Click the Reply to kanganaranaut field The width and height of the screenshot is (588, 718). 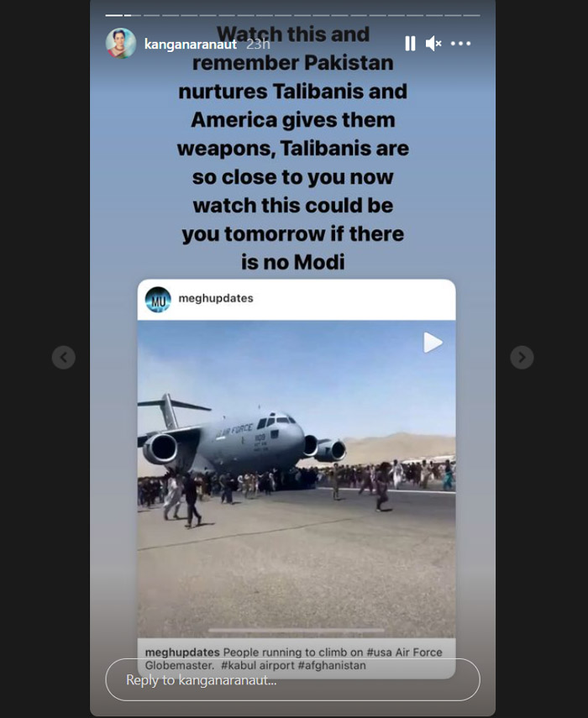coord(292,680)
